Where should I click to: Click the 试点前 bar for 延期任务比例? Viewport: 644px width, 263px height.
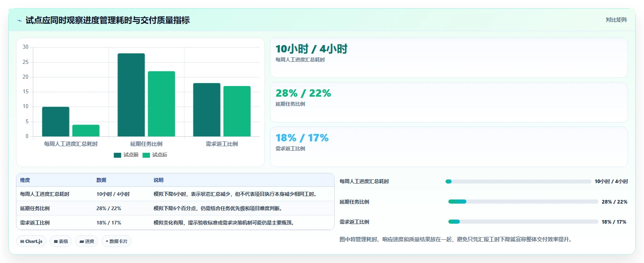coord(131,95)
